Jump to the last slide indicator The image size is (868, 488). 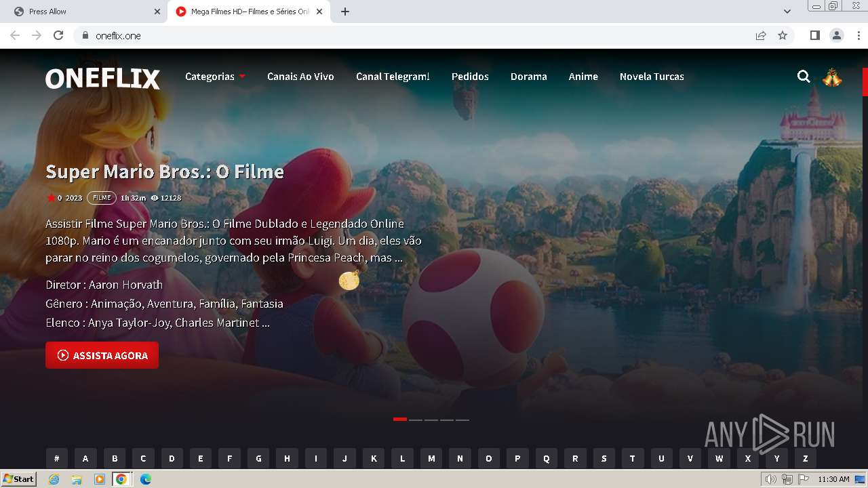[x=462, y=420]
